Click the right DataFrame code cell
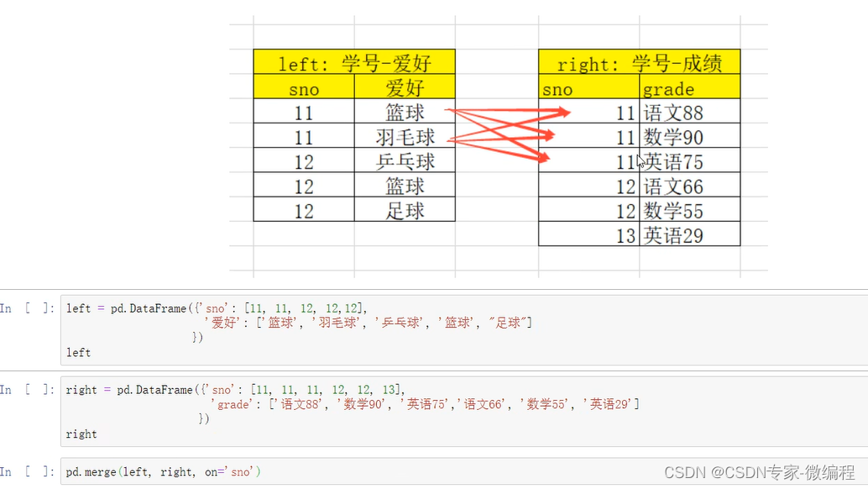 coord(464,412)
